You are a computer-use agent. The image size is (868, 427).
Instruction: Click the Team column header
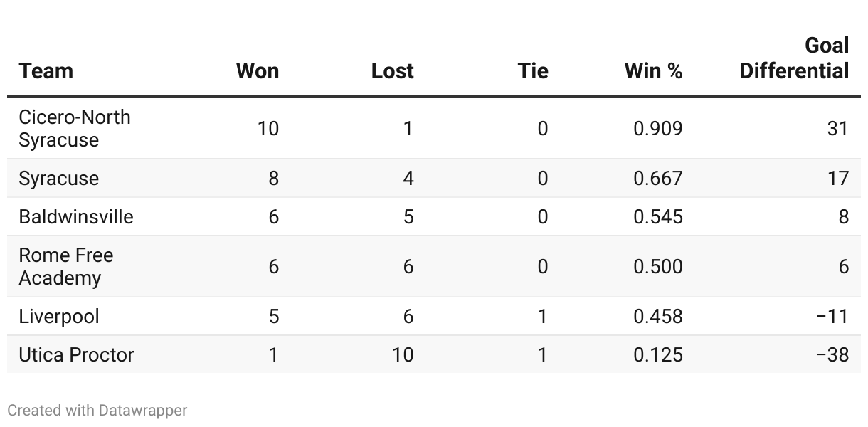pos(46,71)
